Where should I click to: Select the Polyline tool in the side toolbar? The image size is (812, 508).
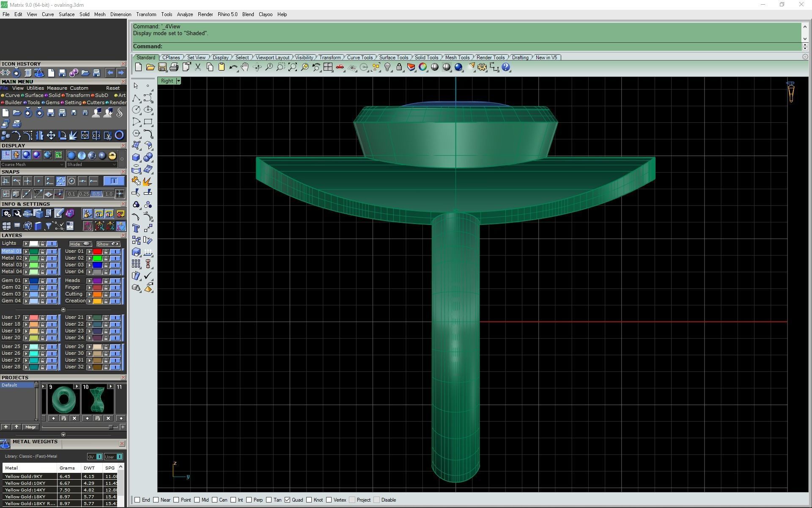pyautogui.click(x=136, y=98)
